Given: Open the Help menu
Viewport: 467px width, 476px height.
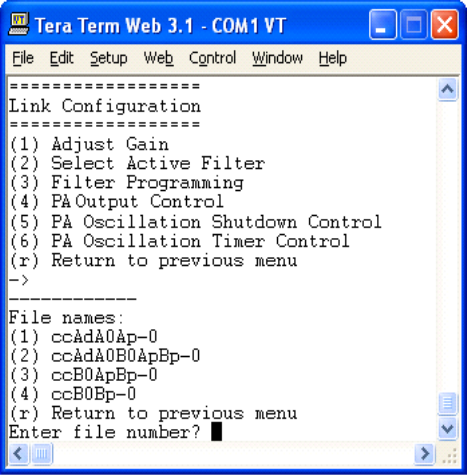Looking at the screenshot, I should pos(333,58).
